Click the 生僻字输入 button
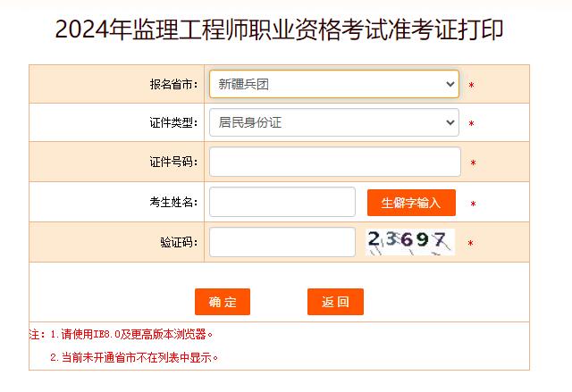 [x=411, y=203]
